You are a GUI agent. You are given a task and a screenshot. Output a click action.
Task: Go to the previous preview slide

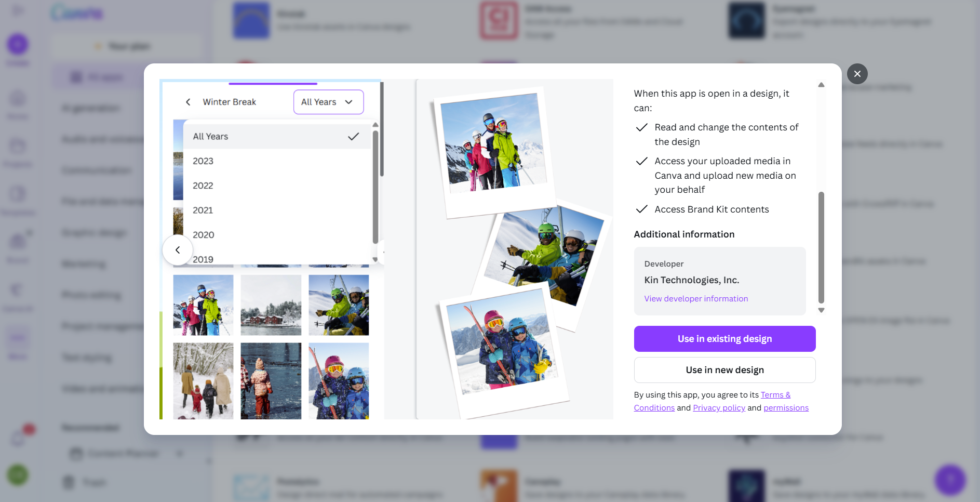pyautogui.click(x=178, y=250)
